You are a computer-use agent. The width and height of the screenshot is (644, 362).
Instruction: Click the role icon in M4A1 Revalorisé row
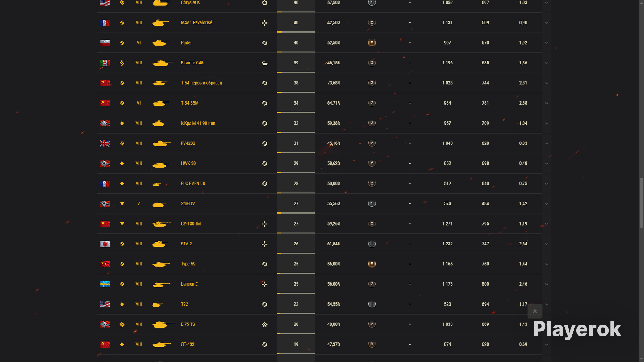[264, 23]
